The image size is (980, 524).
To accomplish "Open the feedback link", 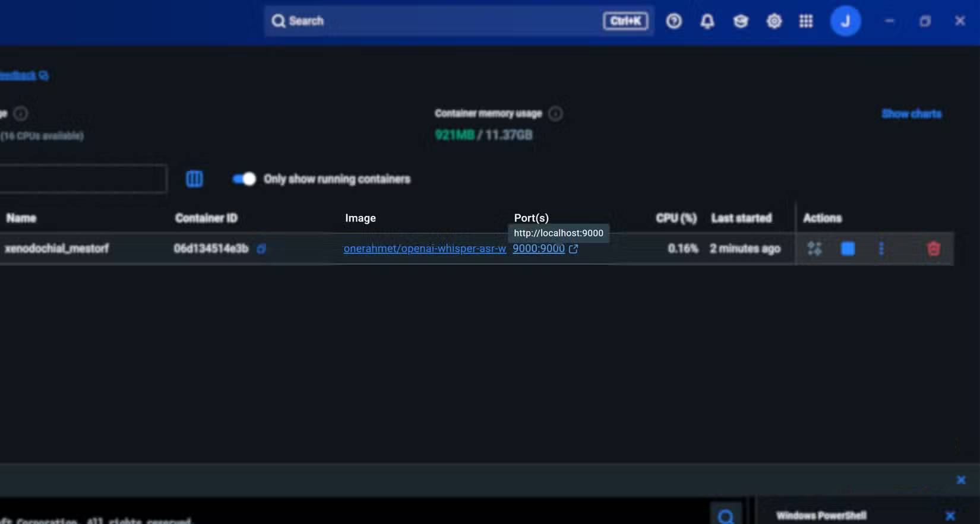I will [x=24, y=75].
